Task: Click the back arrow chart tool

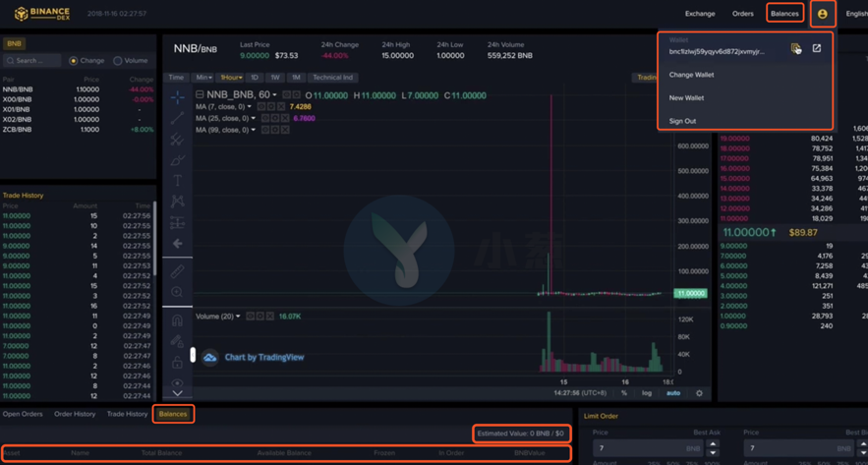Action: click(x=177, y=244)
